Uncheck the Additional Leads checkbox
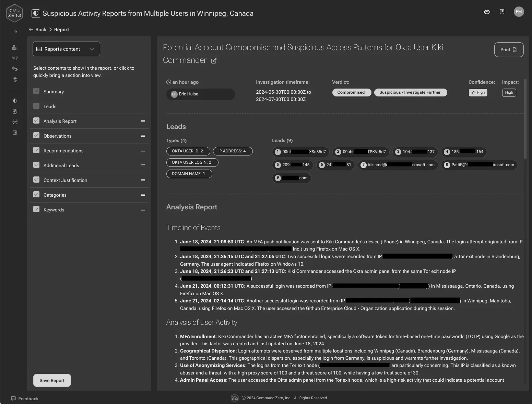Viewport: 532px width, 404px height. pos(36,165)
